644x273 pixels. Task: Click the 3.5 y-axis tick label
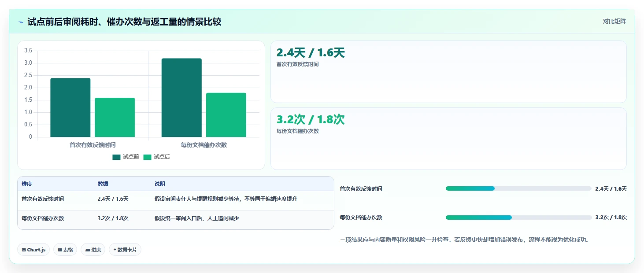(x=28, y=51)
